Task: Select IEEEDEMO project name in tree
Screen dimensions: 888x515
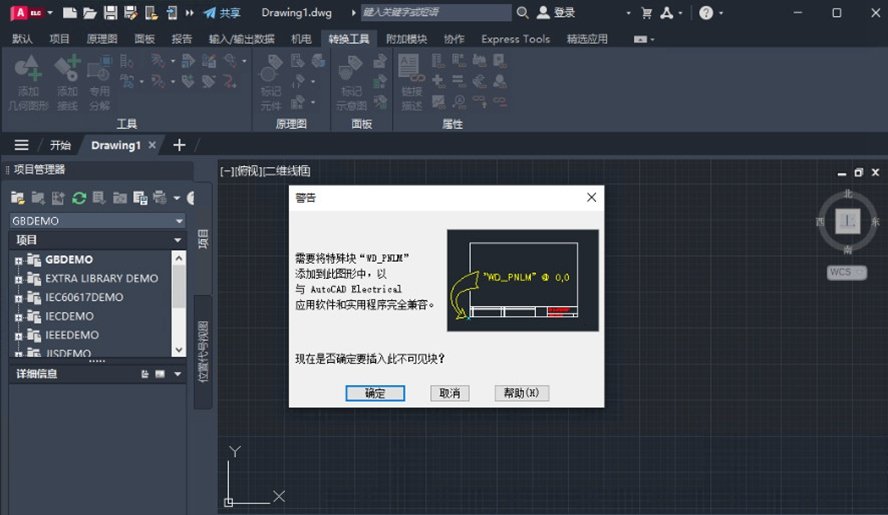Action: [72, 335]
